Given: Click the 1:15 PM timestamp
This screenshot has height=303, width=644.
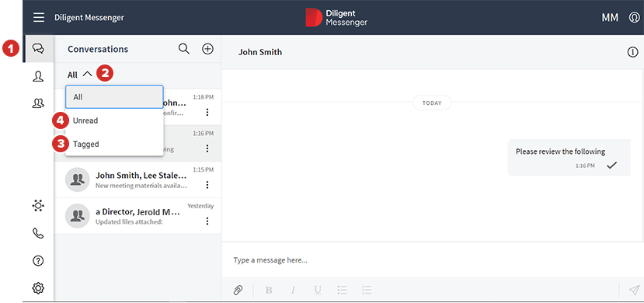Looking at the screenshot, I should [204, 169].
